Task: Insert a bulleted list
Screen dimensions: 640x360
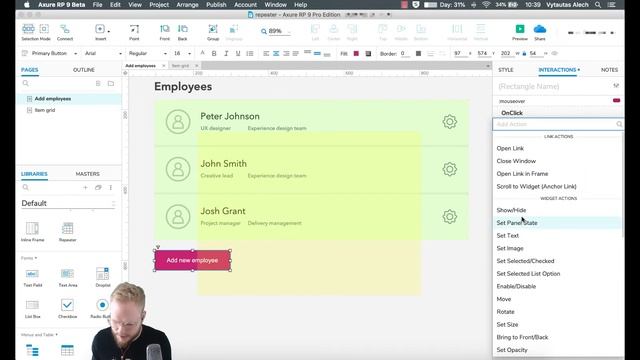Action: [x=250, y=53]
